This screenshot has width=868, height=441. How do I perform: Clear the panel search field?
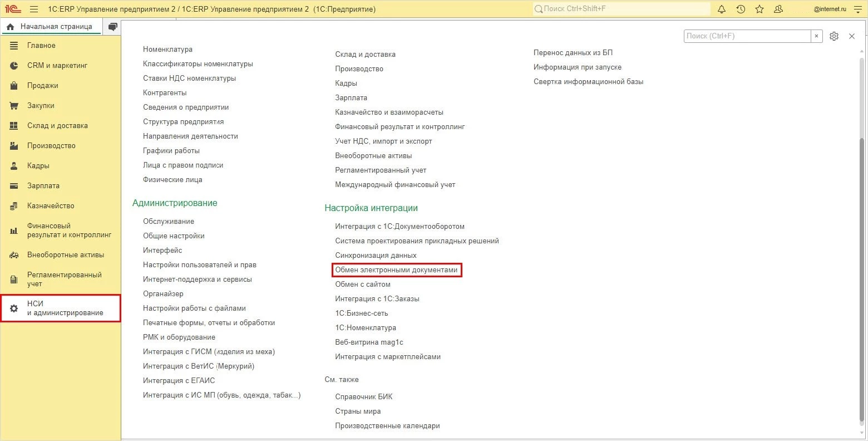tap(816, 36)
